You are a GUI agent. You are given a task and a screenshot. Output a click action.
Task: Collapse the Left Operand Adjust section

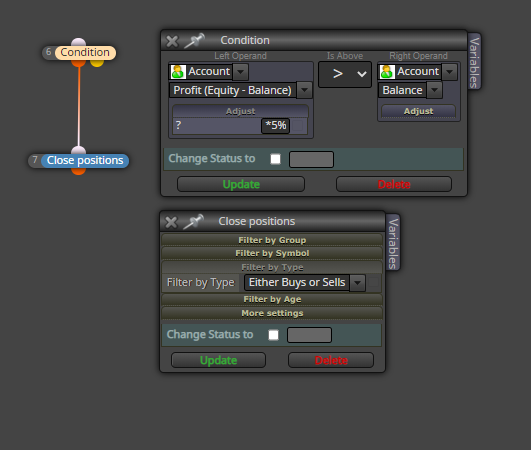pyautogui.click(x=240, y=111)
